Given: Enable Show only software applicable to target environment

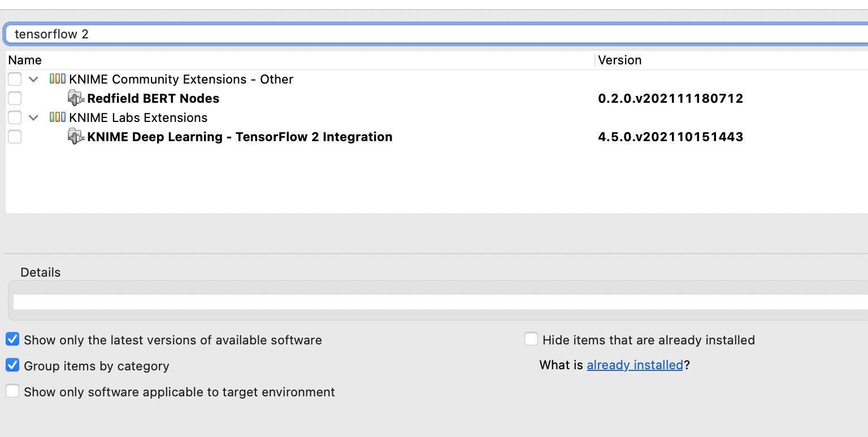Looking at the screenshot, I should point(12,391).
